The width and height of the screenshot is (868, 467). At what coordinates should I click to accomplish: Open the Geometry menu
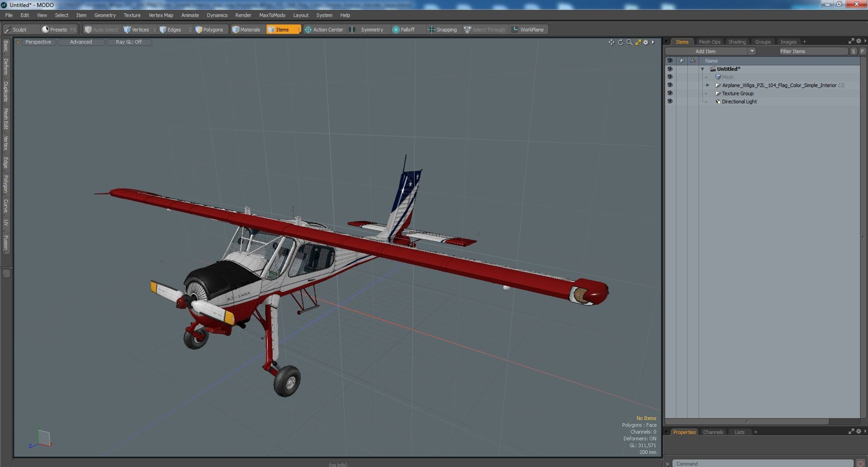[105, 15]
